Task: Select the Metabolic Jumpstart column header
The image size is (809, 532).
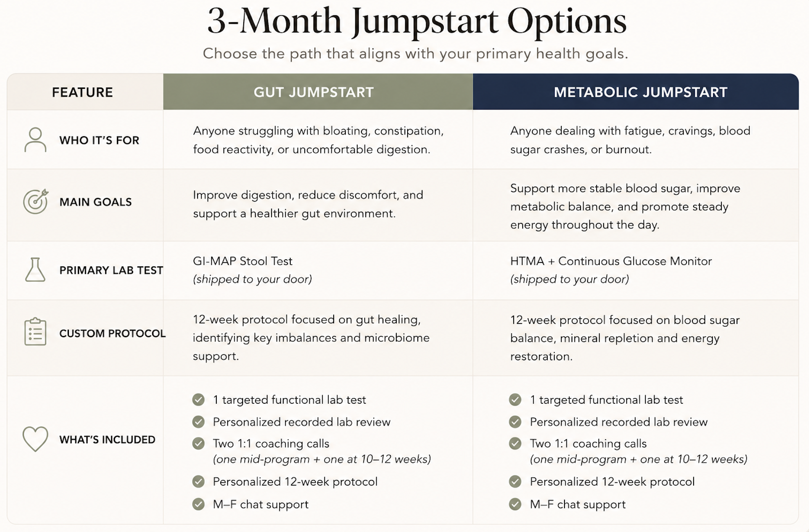Action: click(x=636, y=92)
